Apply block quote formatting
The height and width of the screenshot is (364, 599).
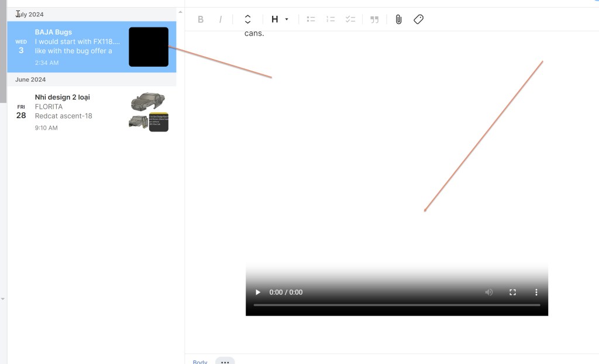tap(374, 19)
